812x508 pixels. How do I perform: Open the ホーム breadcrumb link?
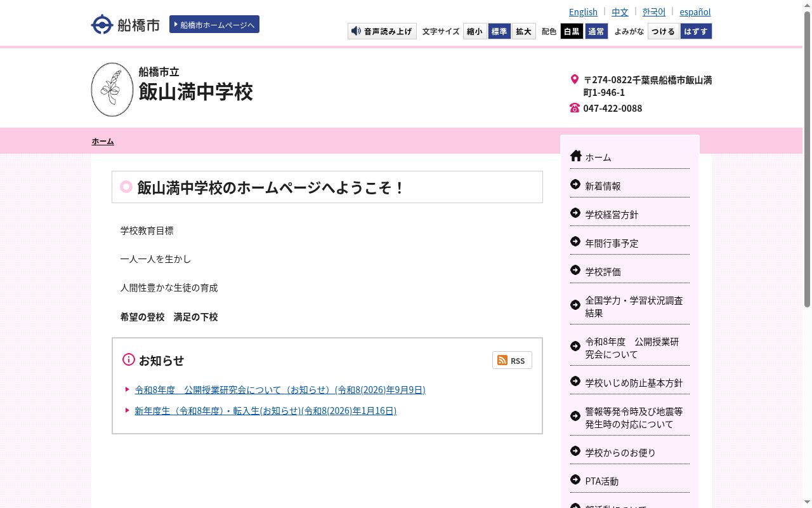(103, 141)
